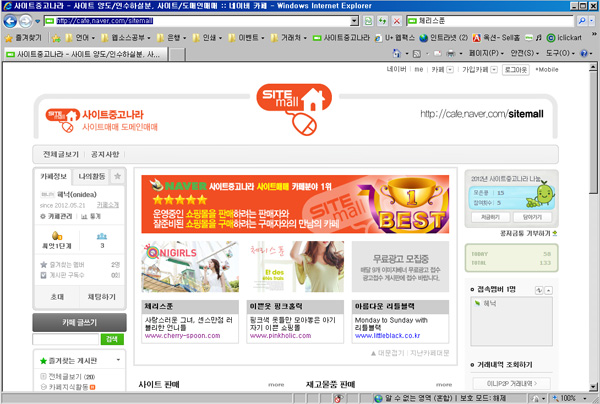
Task: Click the page refresh icon
Action: click(369, 20)
